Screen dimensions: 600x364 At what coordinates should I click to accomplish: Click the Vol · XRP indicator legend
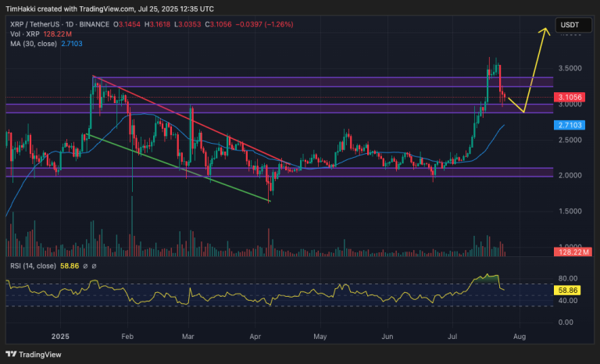tap(25, 34)
